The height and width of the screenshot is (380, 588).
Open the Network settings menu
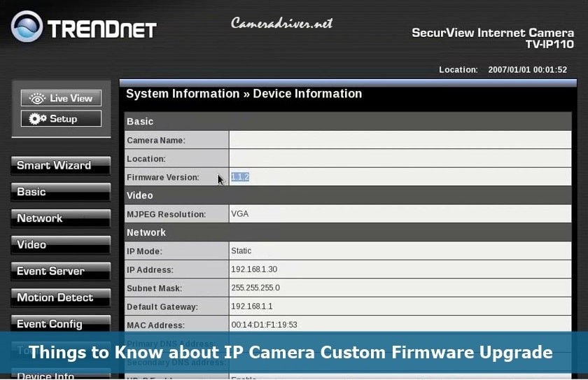(x=61, y=218)
